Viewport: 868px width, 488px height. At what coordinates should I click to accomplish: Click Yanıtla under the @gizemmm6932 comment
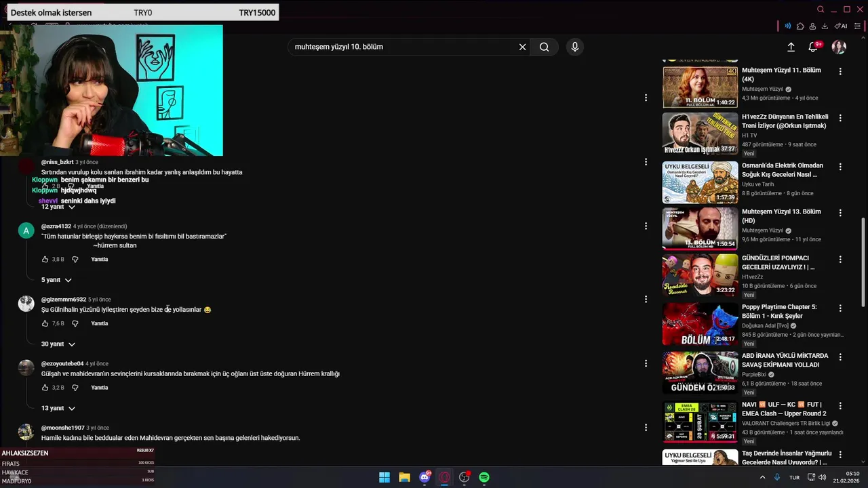[x=100, y=323]
